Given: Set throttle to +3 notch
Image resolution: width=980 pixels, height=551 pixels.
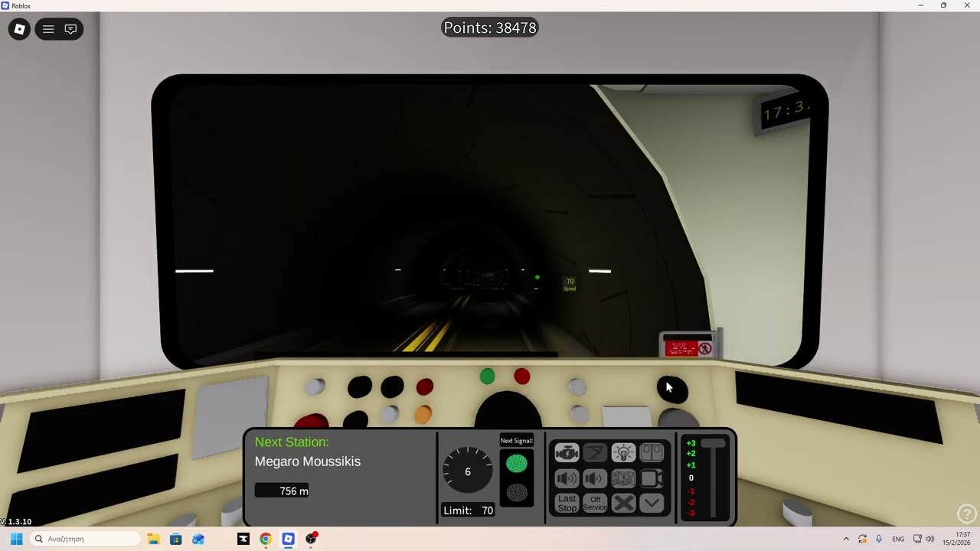Looking at the screenshot, I should [691, 443].
